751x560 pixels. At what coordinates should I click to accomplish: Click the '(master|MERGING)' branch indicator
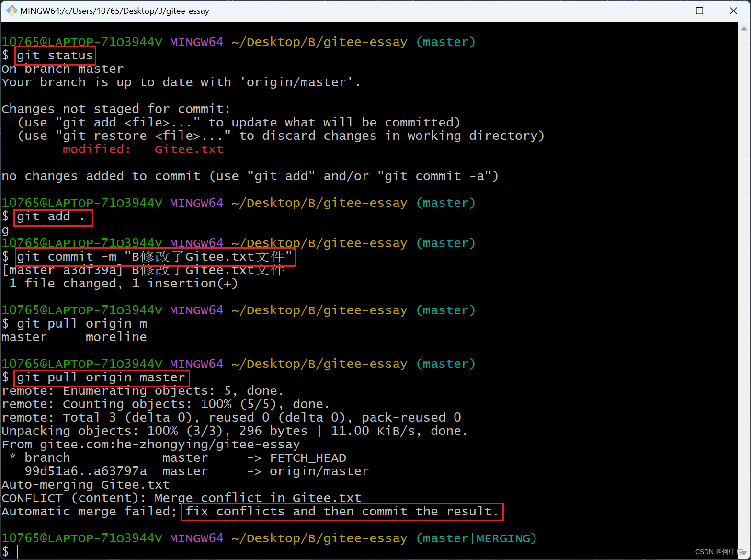coord(476,538)
